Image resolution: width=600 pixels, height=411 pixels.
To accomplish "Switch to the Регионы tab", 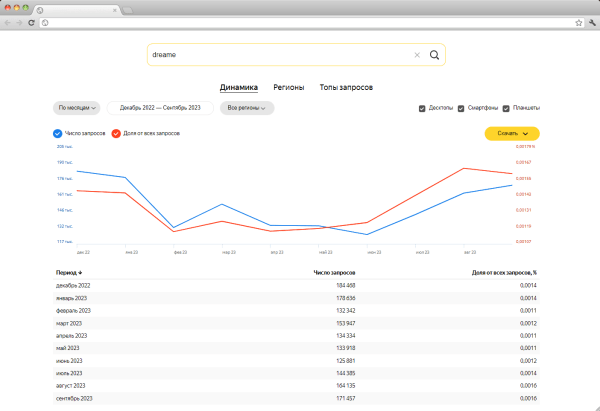I will (x=288, y=87).
